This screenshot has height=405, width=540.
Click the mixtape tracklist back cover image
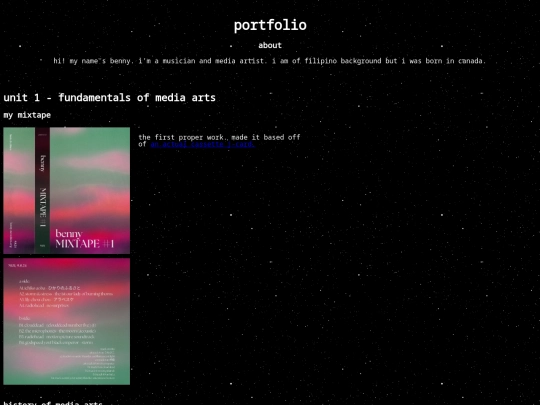point(67,322)
